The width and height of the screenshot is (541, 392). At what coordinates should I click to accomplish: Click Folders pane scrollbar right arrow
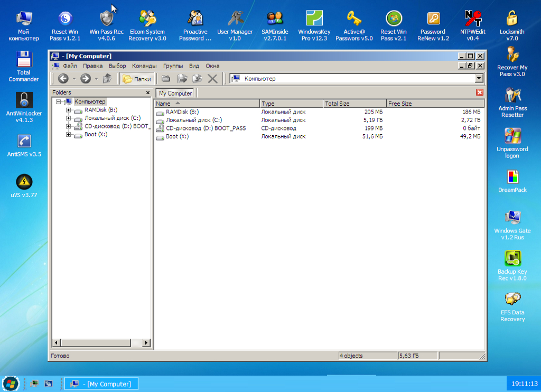(147, 343)
